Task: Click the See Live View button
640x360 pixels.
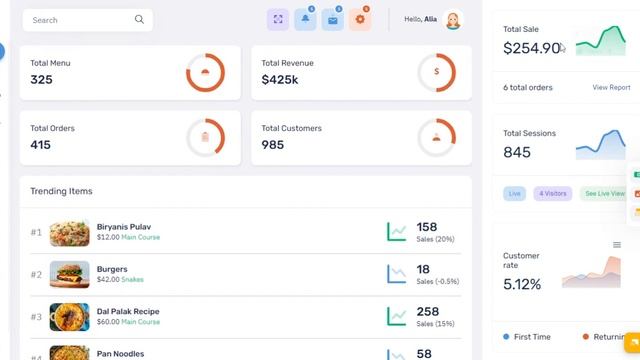Action: (x=604, y=193)
